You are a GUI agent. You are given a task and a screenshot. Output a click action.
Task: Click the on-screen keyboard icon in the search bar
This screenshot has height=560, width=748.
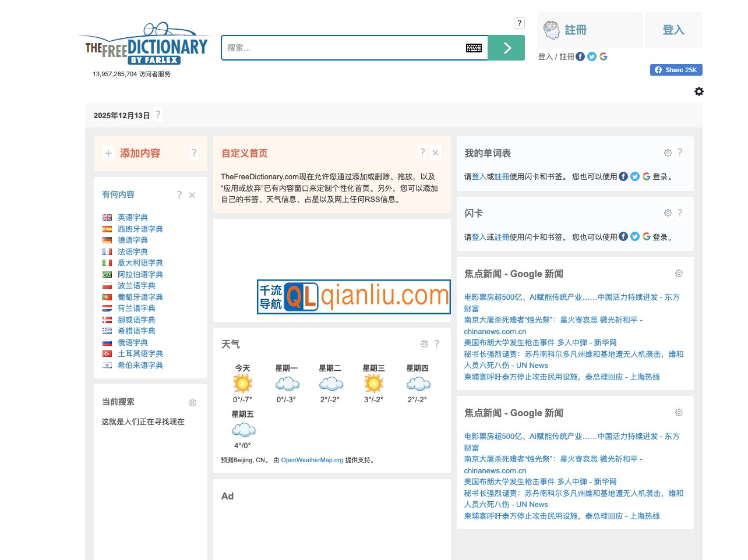pos(474,48)
